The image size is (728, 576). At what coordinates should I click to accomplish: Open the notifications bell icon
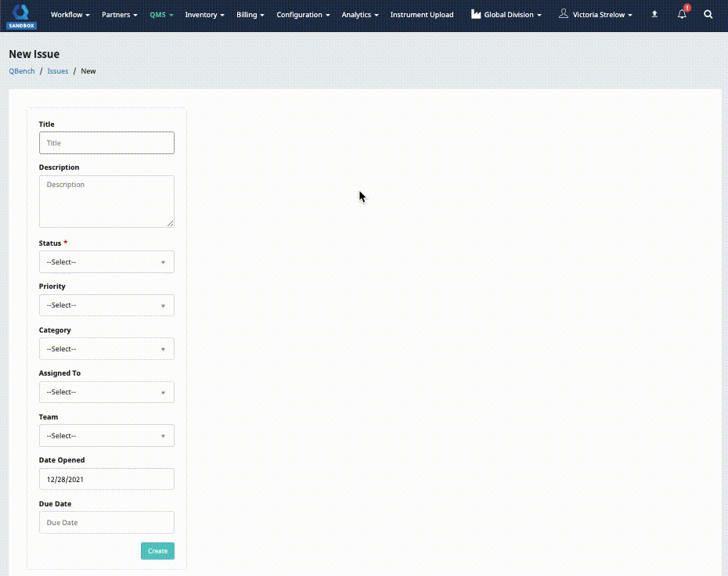(682, 14)
